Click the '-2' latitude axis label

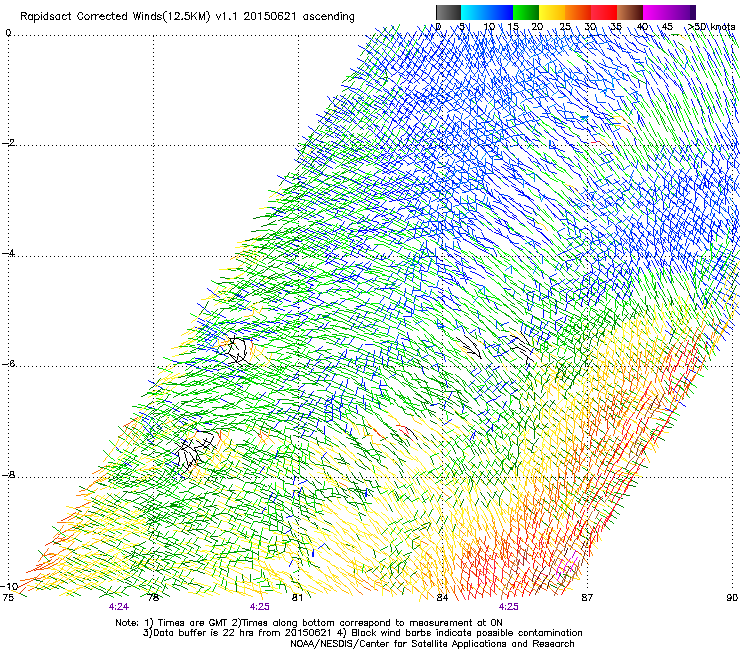coord(8,143)
